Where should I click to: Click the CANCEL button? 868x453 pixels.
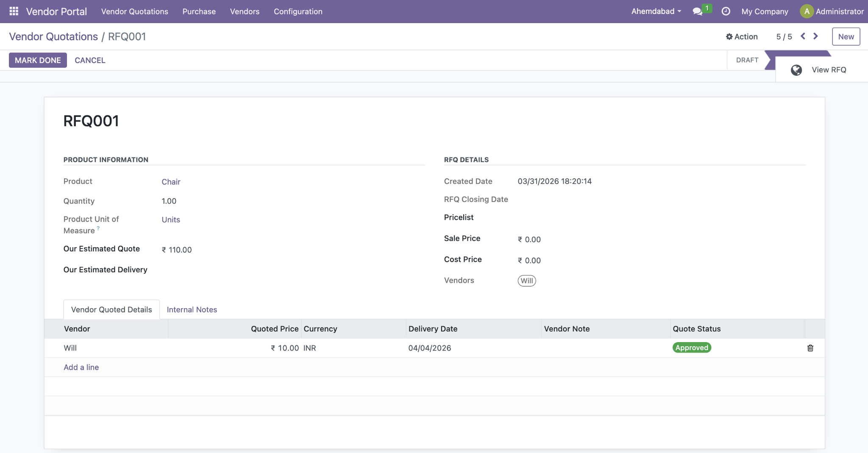(x=90, y=60)
